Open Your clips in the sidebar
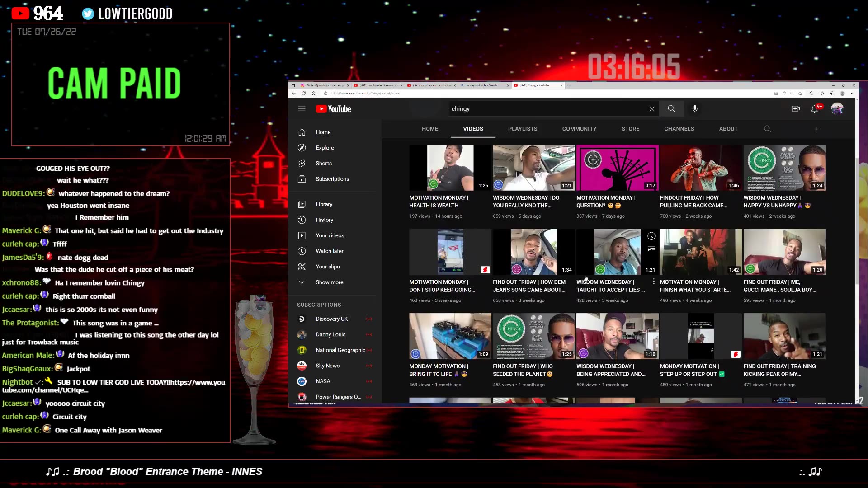Screen dimensions: 868x488 (x=327, y=267)
